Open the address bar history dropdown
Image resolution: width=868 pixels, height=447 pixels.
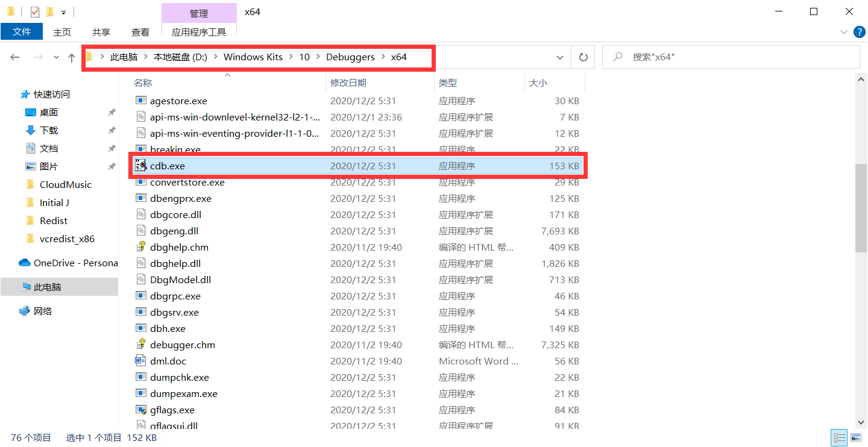tap(559, 57)
